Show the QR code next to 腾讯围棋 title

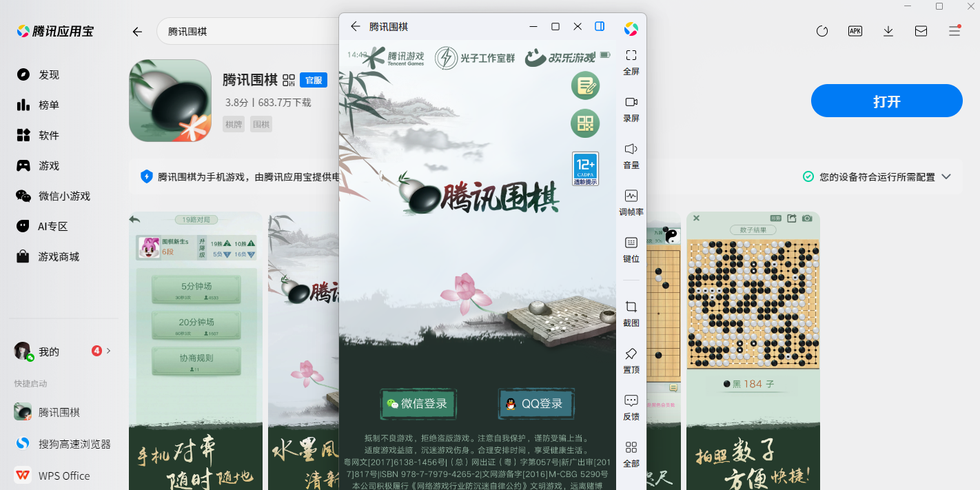click(x=289, y=80)
